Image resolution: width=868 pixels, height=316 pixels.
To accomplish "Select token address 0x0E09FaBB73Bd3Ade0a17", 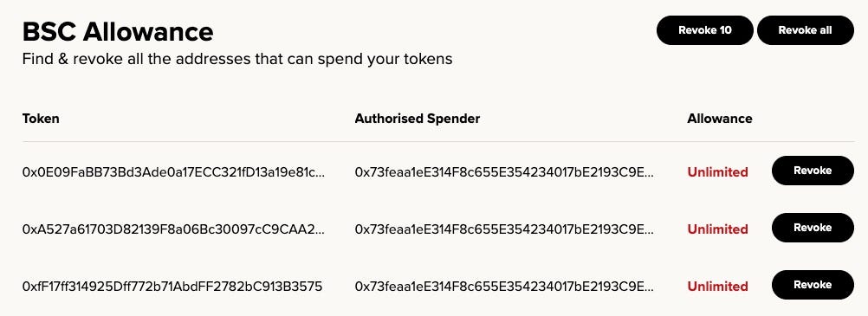I will 174,172.
